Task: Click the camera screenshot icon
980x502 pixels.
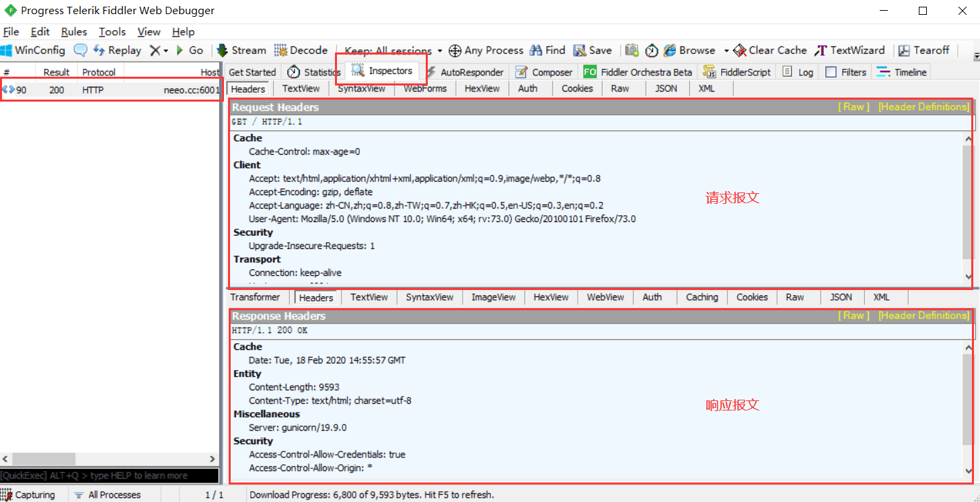Action: (632, 50)
